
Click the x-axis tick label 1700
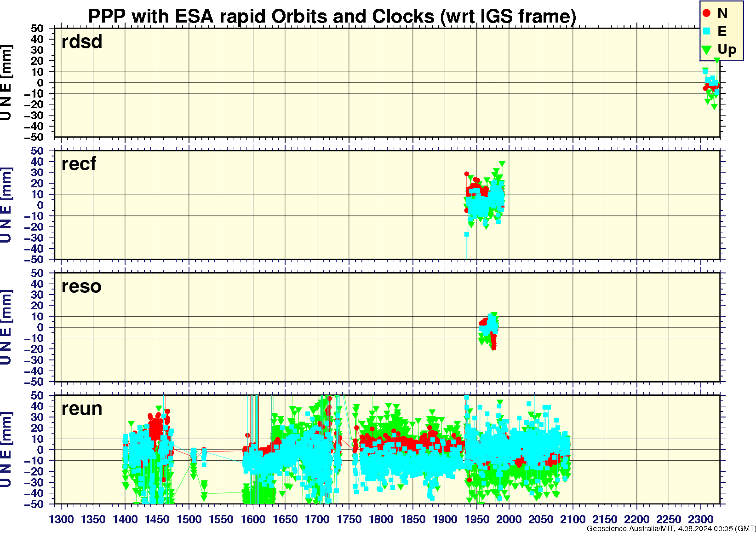coord(317,519)
